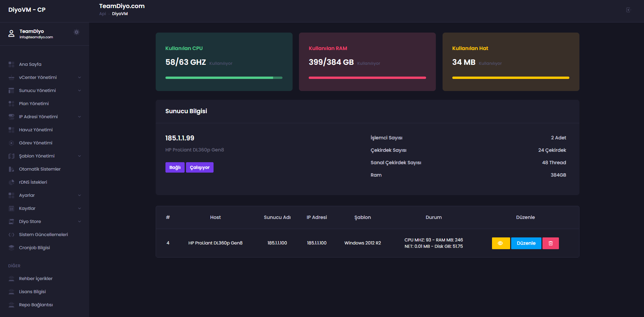Click the logout icon in top bar
Image resolution: width=644 pixels, height=317 pixels.
click(628, 10)
